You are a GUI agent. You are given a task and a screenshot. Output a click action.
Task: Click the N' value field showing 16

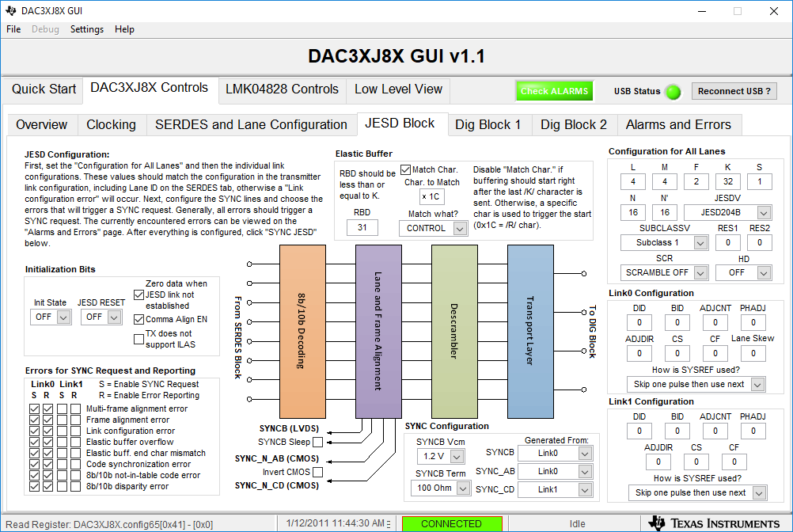pyautogui.click(x=665, y=212)
